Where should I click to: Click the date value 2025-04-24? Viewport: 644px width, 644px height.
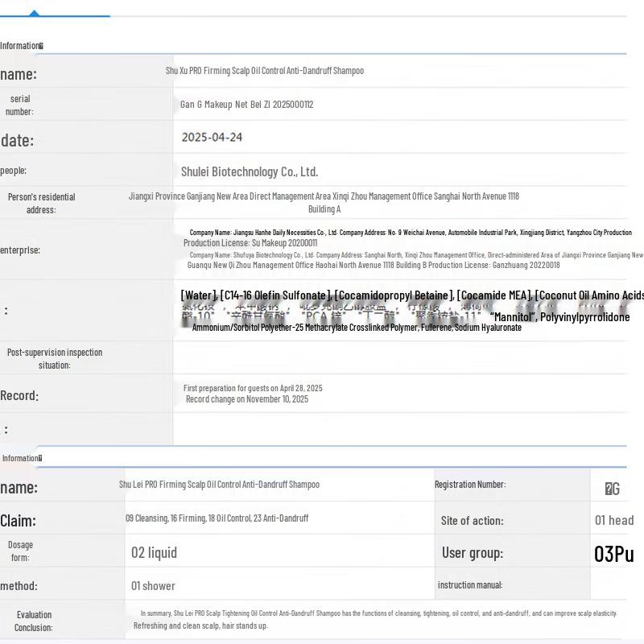[212, 137]
